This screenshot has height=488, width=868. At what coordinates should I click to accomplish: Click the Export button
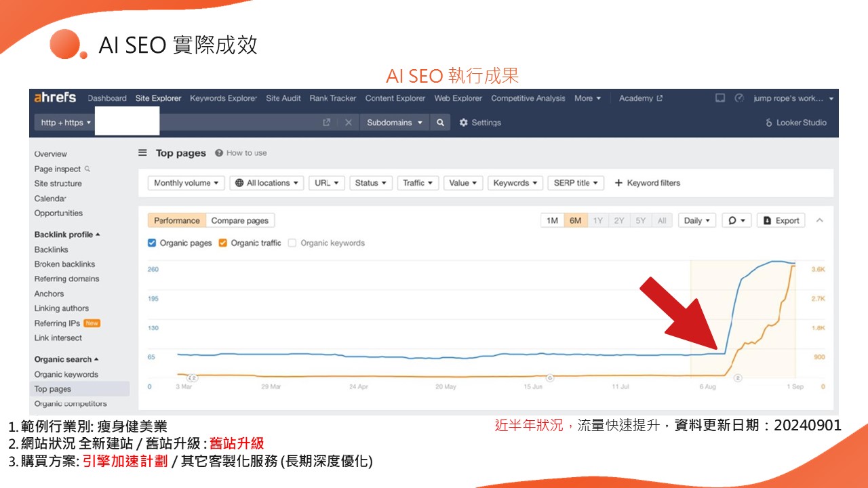click(x=781, y=220)
